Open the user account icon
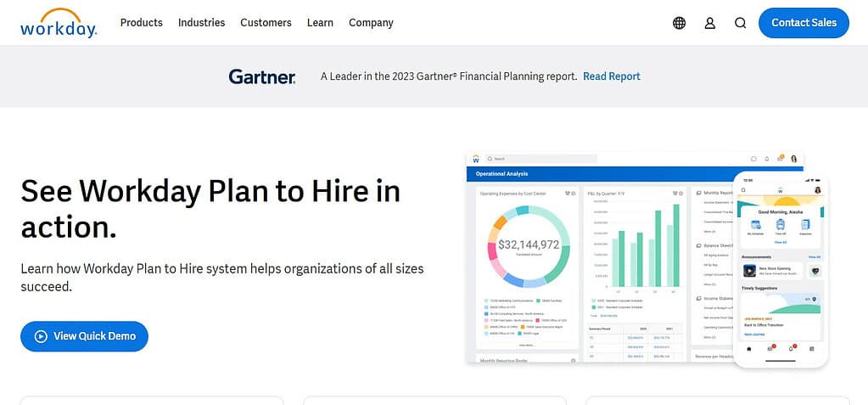 pyautogui.click(x=709, y=23)
